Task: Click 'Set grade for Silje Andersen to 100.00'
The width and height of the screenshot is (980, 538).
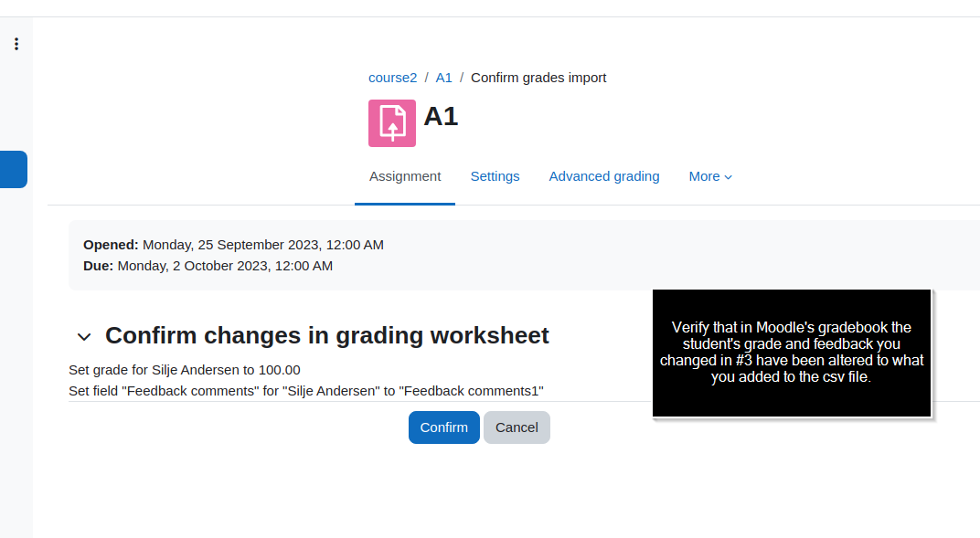Action: [185, 370]
